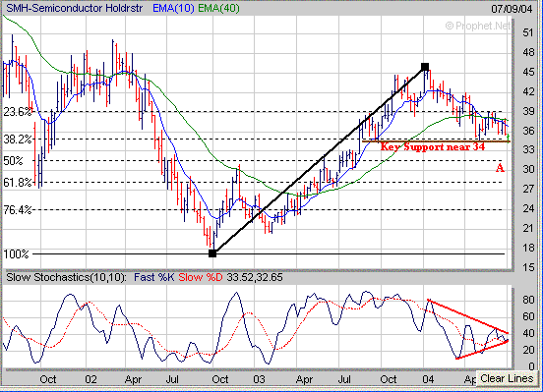This screenshot has width=543, height=392.
Task: Click the Clear Lines button
Action: point(507,379)
